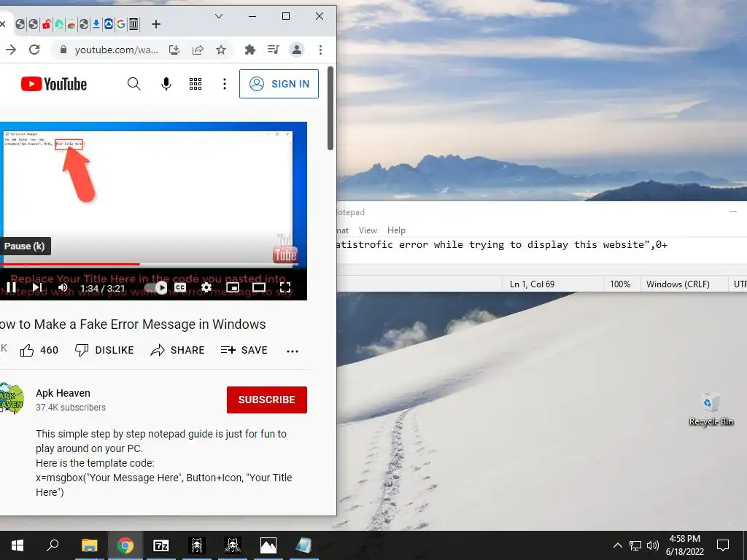This screenshot has height=560, width=747.
Task: Open YouTube search magnifier
Action: pyautogui.click(x=134, y=84)
